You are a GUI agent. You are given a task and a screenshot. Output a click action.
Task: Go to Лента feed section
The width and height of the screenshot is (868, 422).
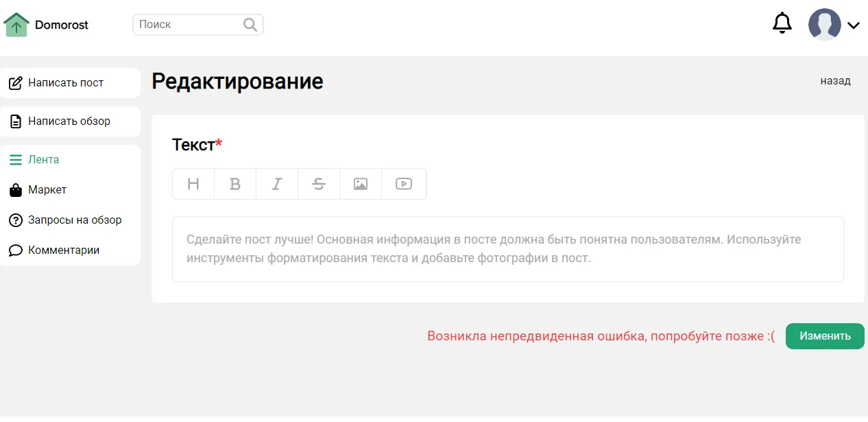43,160
